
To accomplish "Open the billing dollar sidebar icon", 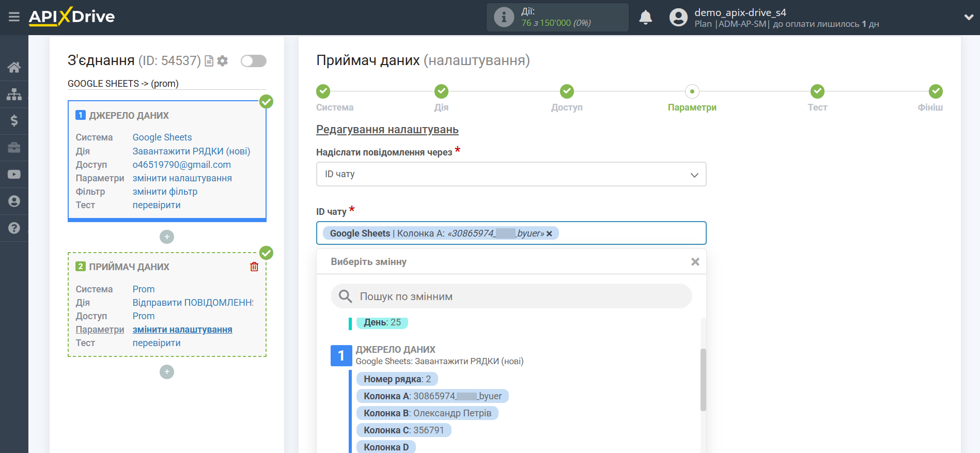I will [x=14, y=121].
